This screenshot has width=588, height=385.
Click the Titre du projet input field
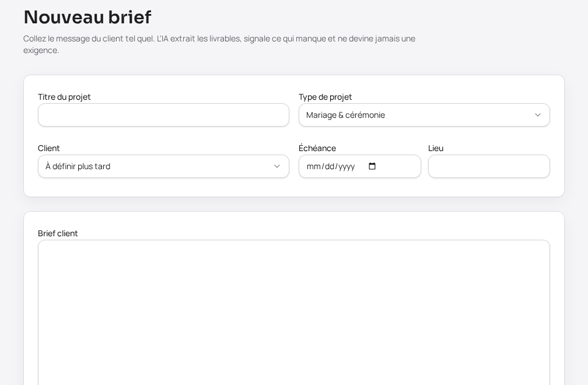coord(163,115)
